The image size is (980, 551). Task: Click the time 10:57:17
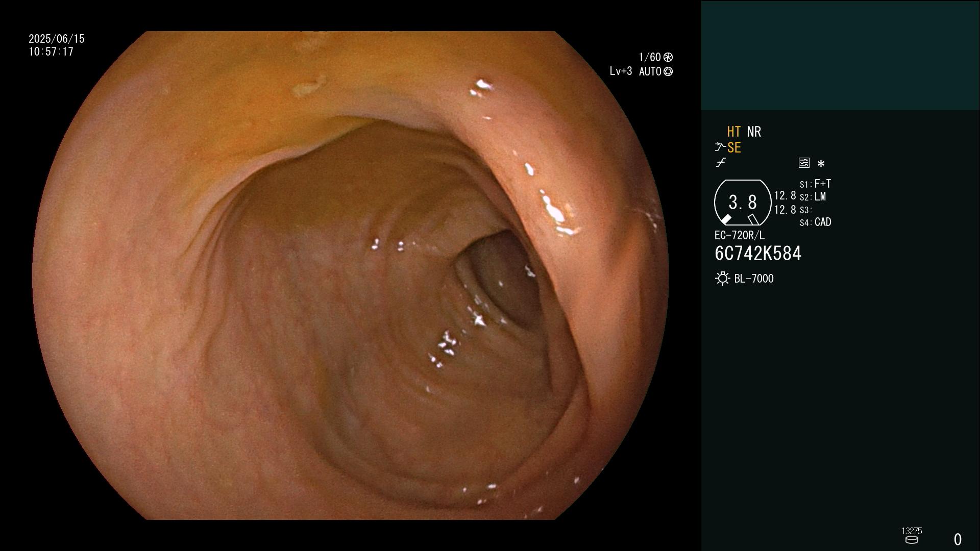click(x=51, y=52)
